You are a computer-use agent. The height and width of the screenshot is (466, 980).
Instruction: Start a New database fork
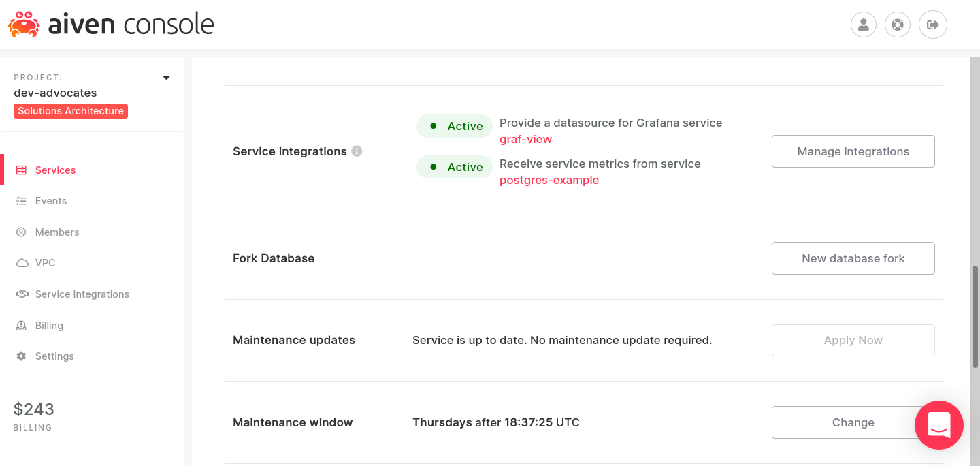pyautogui.click(x=853, y=258)
